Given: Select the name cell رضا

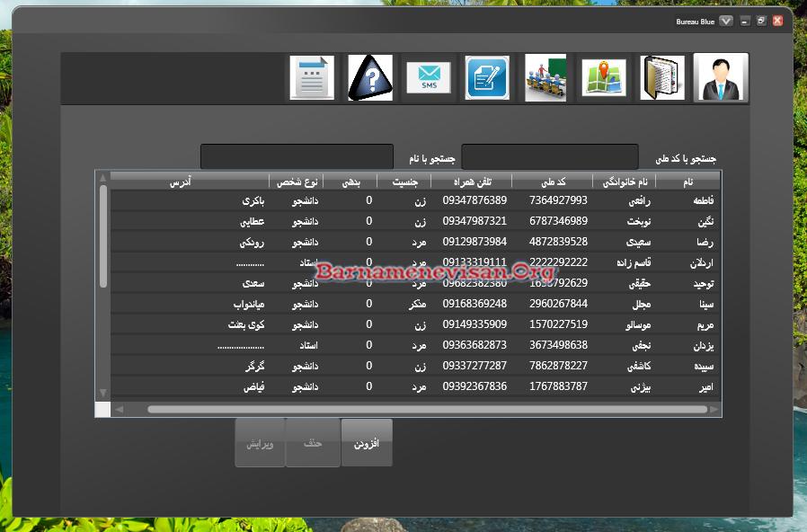Looking at the screenshot, I should 705,242.
